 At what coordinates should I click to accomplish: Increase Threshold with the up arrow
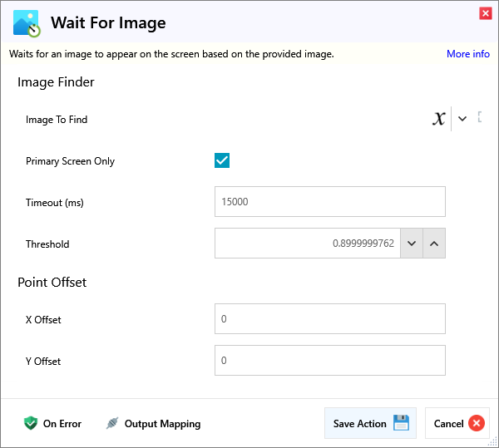pyautogui.click(x=434, y=244)
